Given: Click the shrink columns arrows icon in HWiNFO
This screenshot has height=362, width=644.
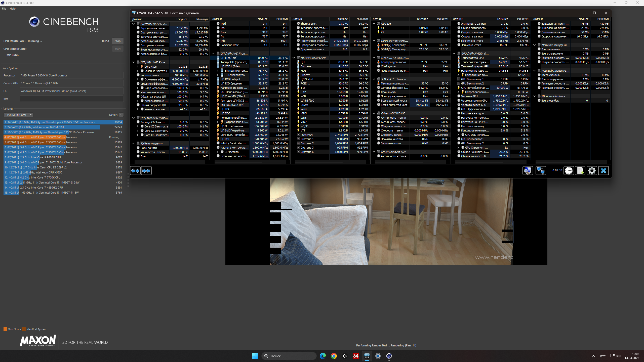Looking at the screenshot, I should 146,171.
